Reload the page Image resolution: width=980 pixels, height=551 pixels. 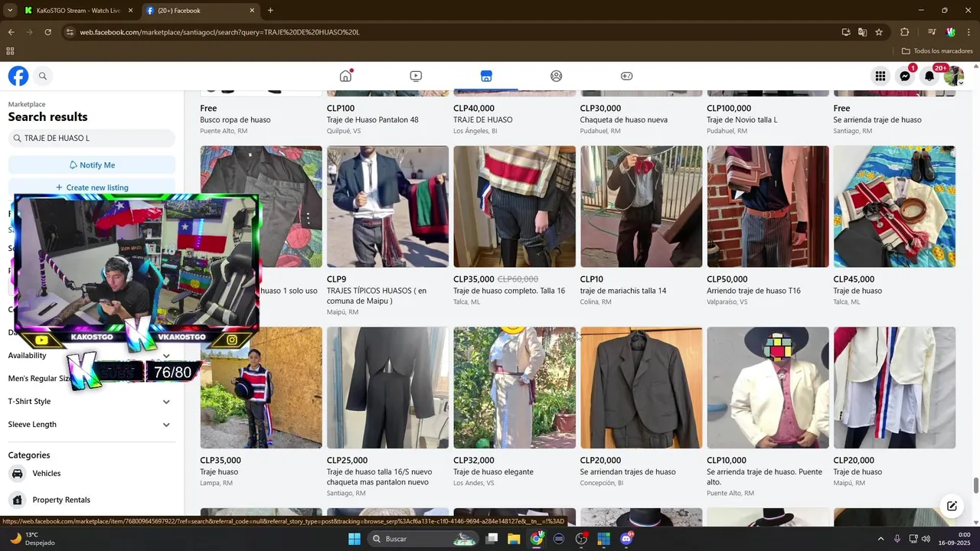[x=47, y=32]
